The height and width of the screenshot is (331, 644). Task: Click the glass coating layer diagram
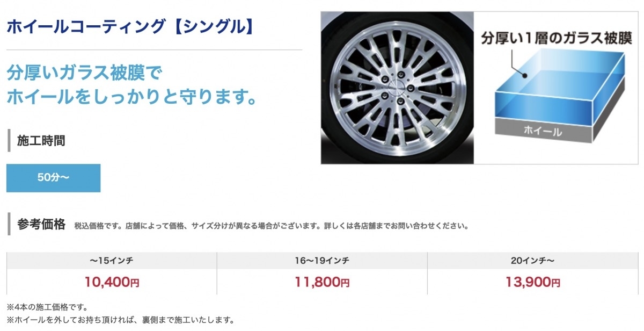(552, 88)
